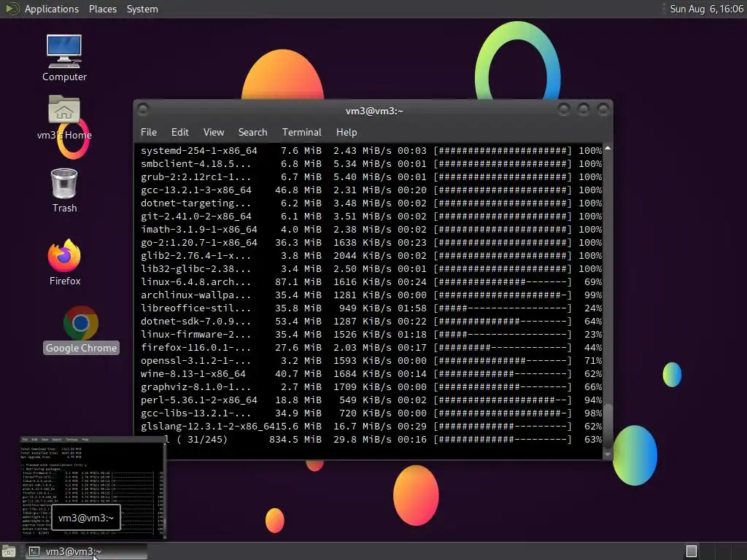Open the Trash desktop icon
This screenshot has width=747, height=560.
(x=64, y=190)
